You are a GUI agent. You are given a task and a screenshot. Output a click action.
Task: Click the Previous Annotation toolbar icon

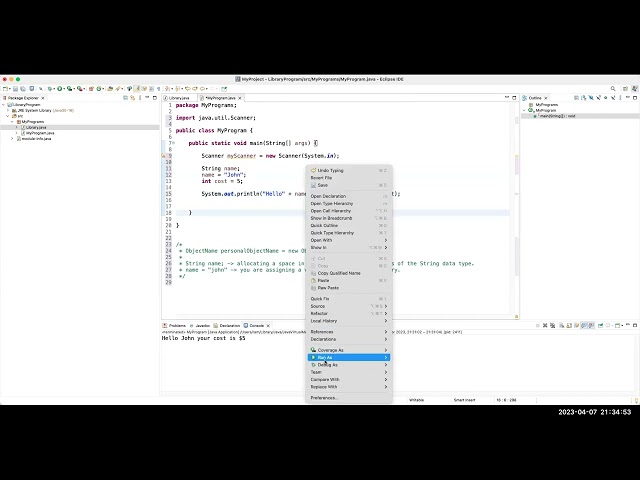click(x=178, y=89)
